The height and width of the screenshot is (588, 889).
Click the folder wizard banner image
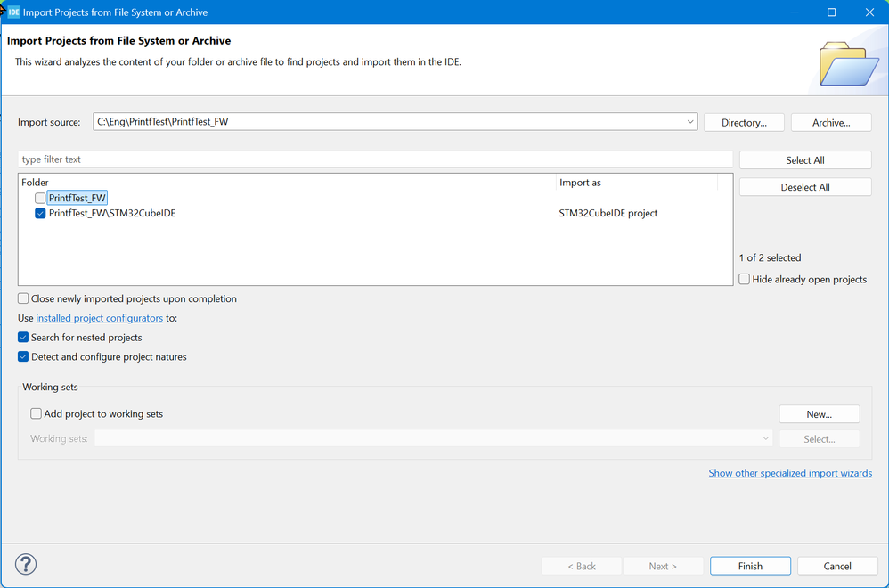click(x=848, y=63)
